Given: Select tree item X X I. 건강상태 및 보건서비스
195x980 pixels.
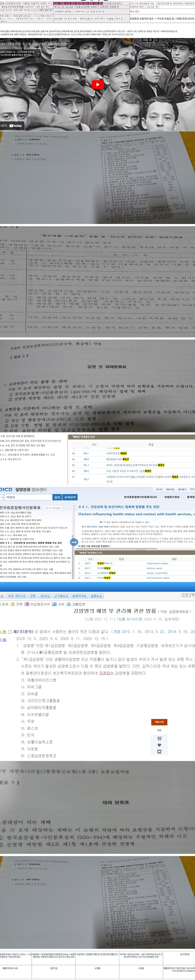Looking at the screenshot, I should coord(31,543).
